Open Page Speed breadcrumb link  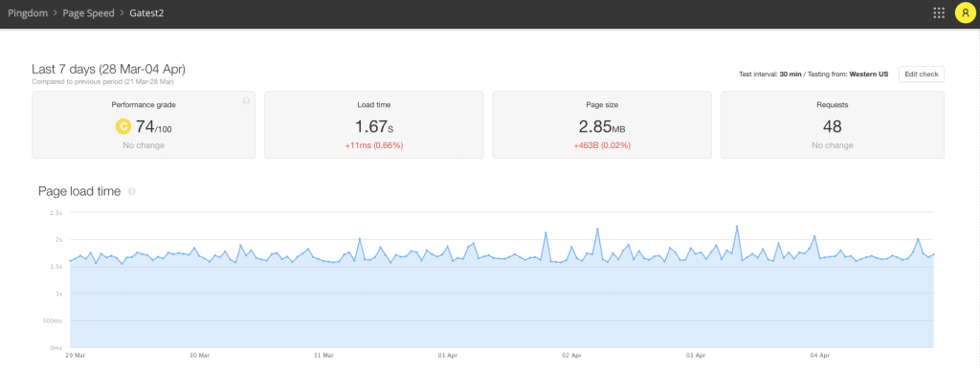coord(89,12)
